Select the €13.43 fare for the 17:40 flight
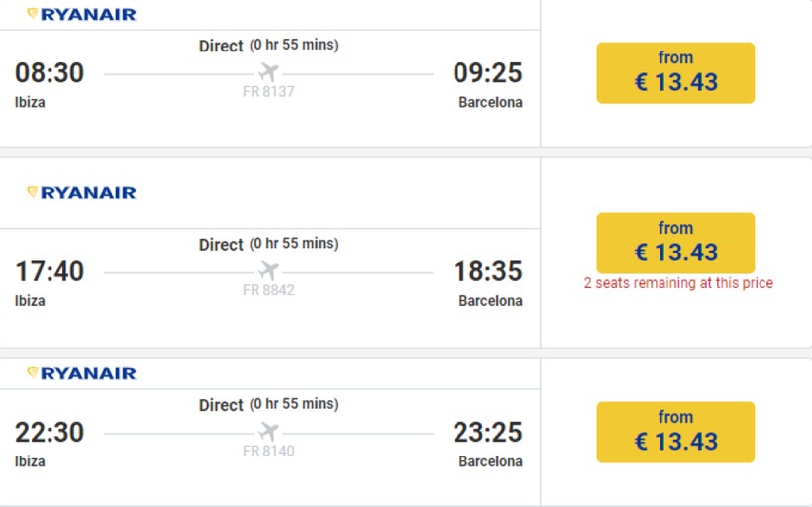The image size is (812, 507). tap(675, 243)
